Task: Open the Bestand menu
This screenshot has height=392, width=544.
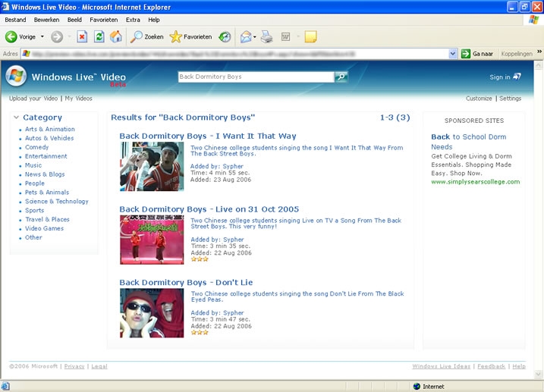Action: pyautogui.click(x=15, y=20)
